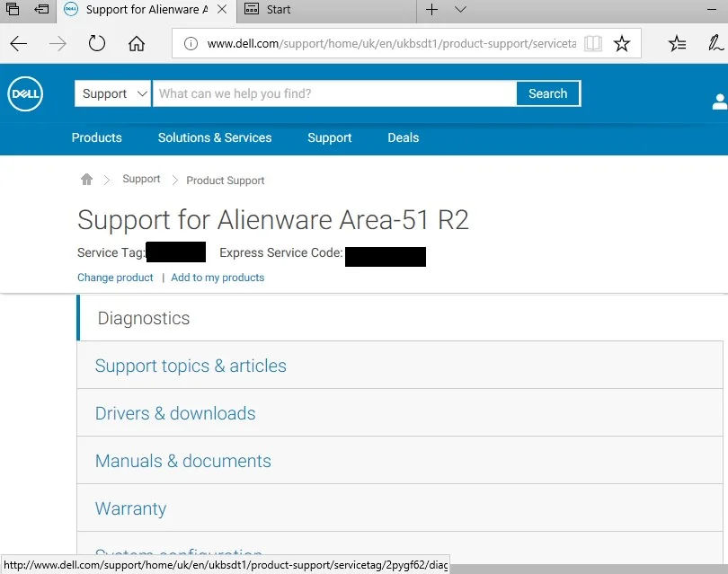Click the Search button
Viewport: 728px width, 574px height.
point(548,93)
